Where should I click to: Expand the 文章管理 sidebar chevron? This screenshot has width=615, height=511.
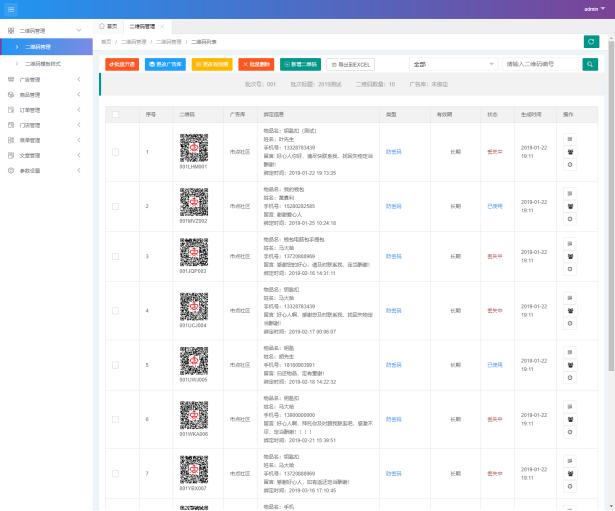pos(79,155)
